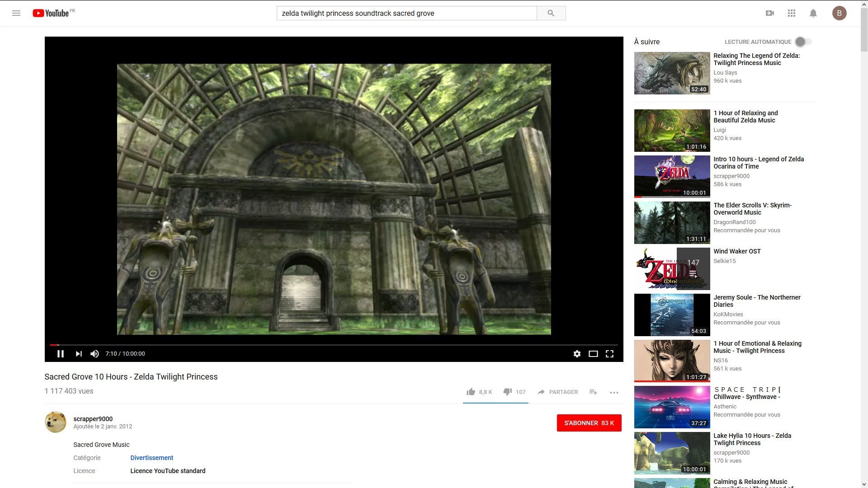Click the search magnifier button

[551, 13]
